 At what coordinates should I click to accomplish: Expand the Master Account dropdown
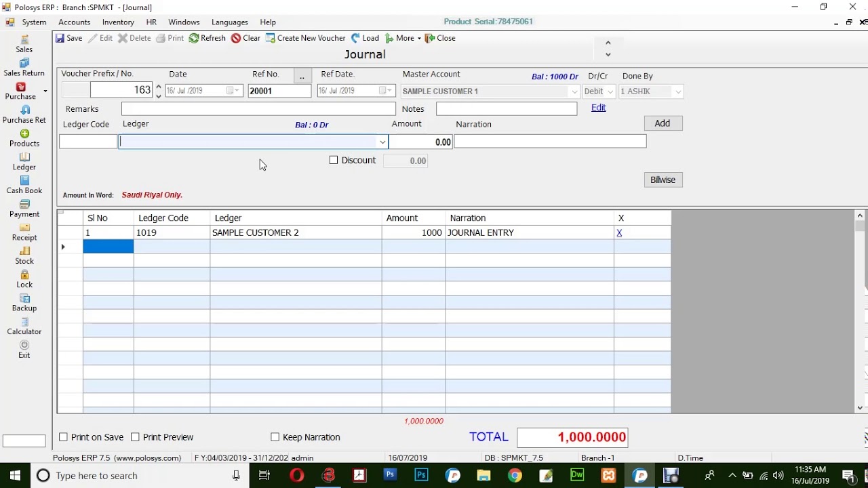[574, 91]
